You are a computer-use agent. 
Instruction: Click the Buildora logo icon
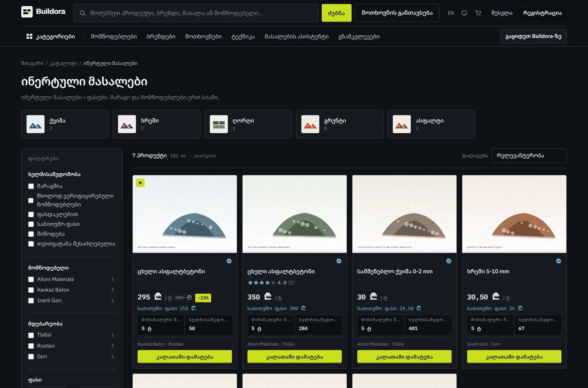(x=27, y=12)
